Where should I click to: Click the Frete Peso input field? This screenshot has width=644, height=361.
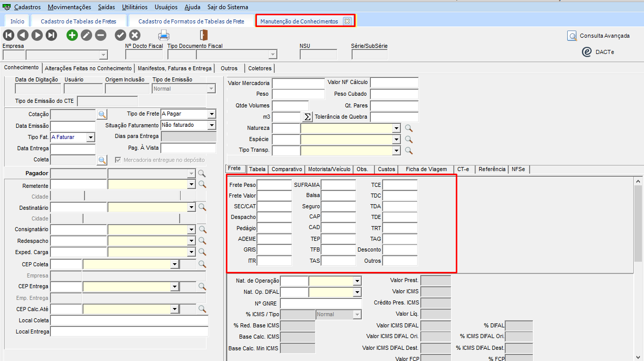click(x=274, y=185)
